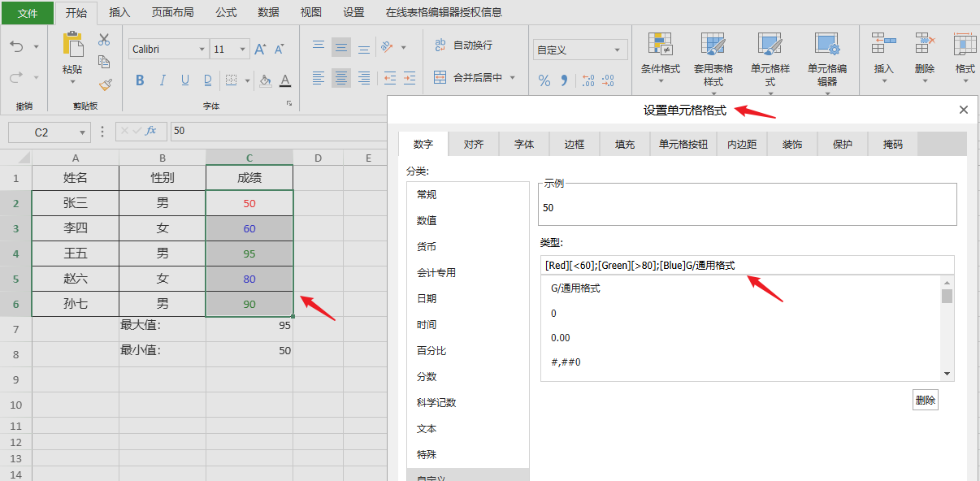
Task: Click the cell borders icon
Action: coord(231,80)
